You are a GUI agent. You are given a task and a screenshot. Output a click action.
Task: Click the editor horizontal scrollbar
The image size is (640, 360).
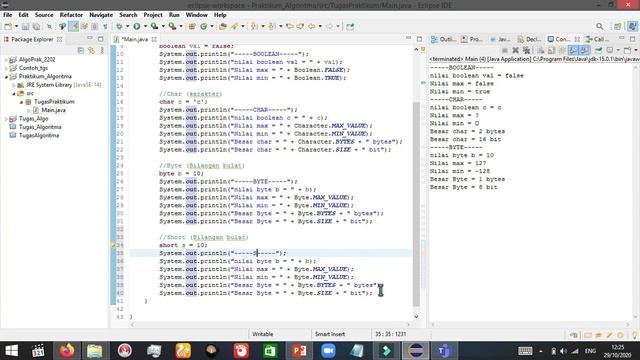[x=269, y=325]
